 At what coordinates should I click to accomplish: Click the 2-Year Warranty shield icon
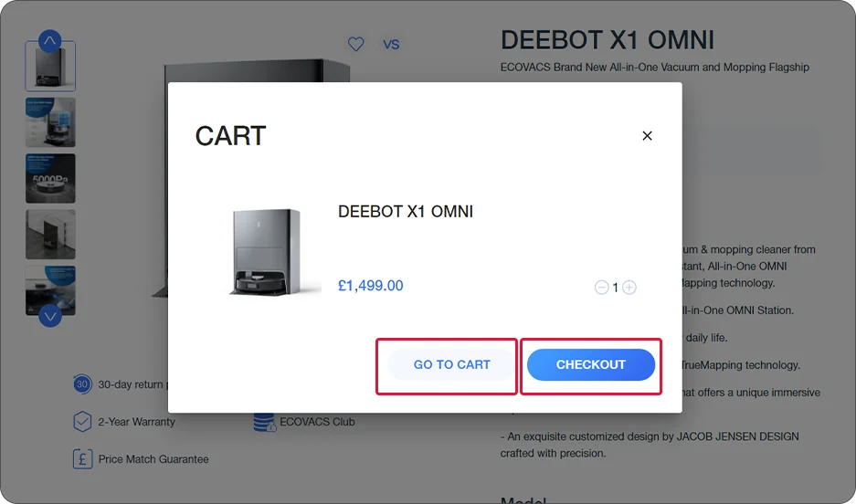point(82,422)
